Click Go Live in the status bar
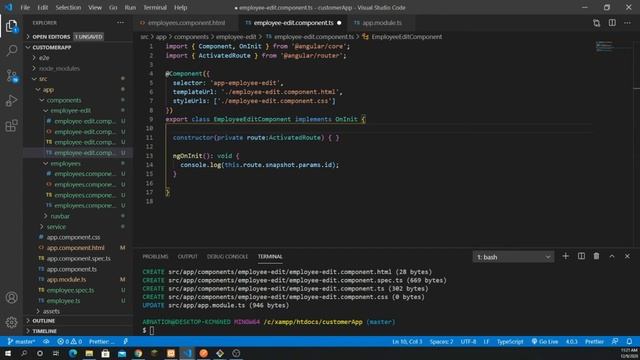Viewport: 640px width, 360px height. click(545, 342)
